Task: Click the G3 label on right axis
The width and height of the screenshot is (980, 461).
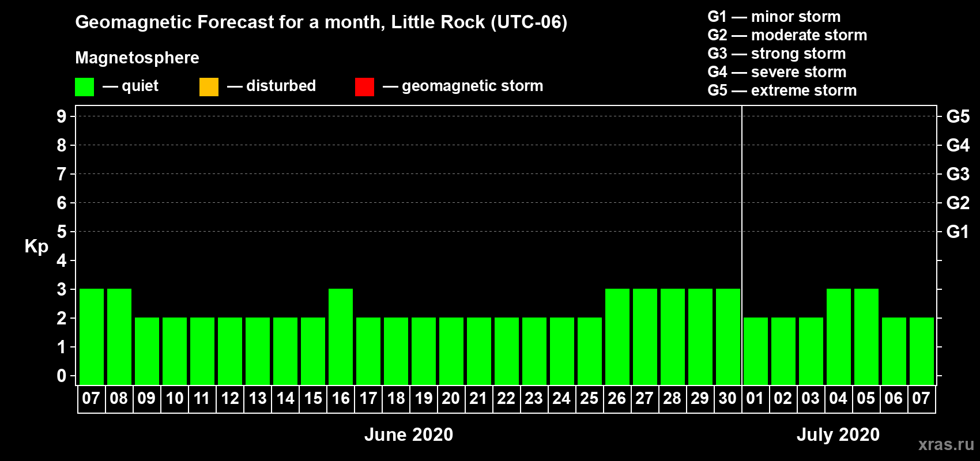Action: pos(958,174)
